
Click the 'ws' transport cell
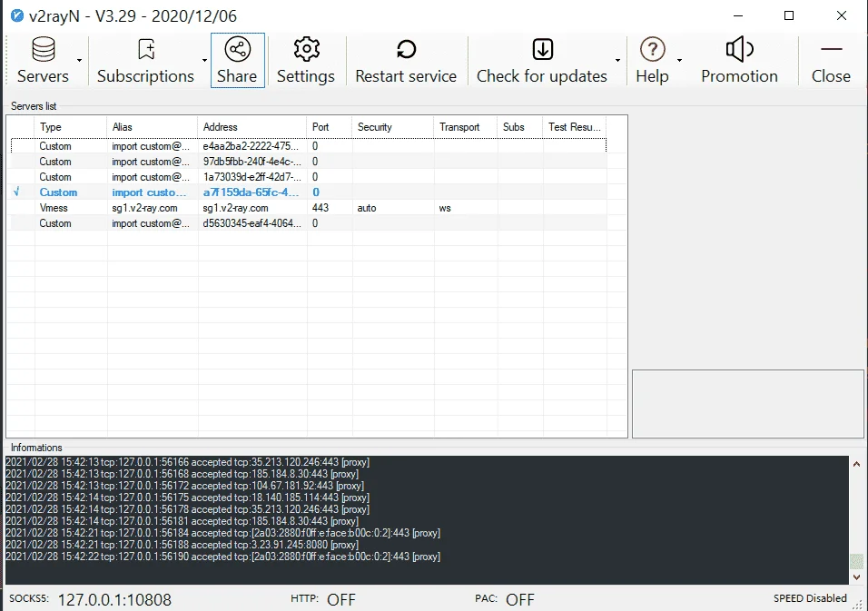coord(445,208)
